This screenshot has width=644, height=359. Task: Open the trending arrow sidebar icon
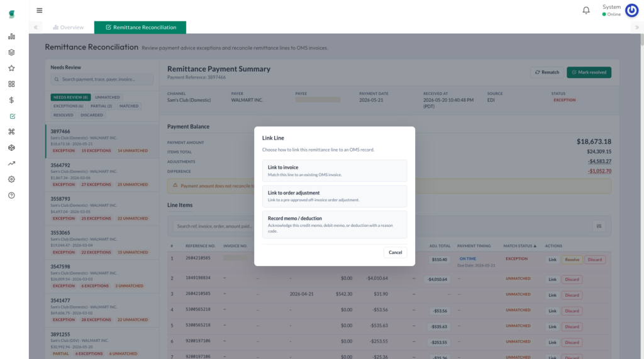point(11,163)
